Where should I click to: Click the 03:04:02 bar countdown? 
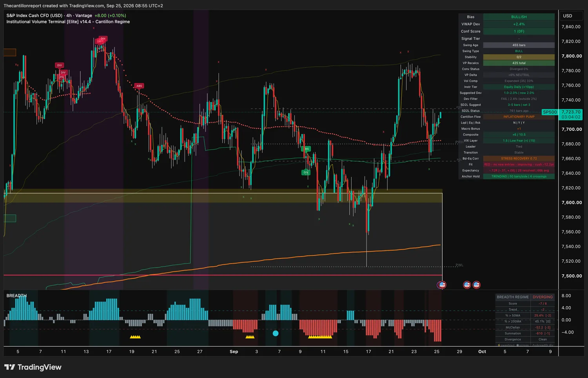pyautogui.click(x=571, y=117)
